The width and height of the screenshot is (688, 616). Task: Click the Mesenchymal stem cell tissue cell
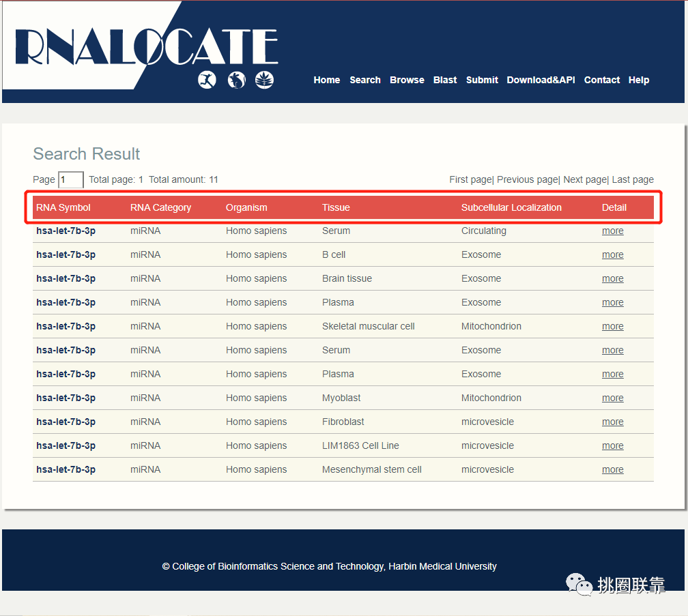tap(371, 469)
